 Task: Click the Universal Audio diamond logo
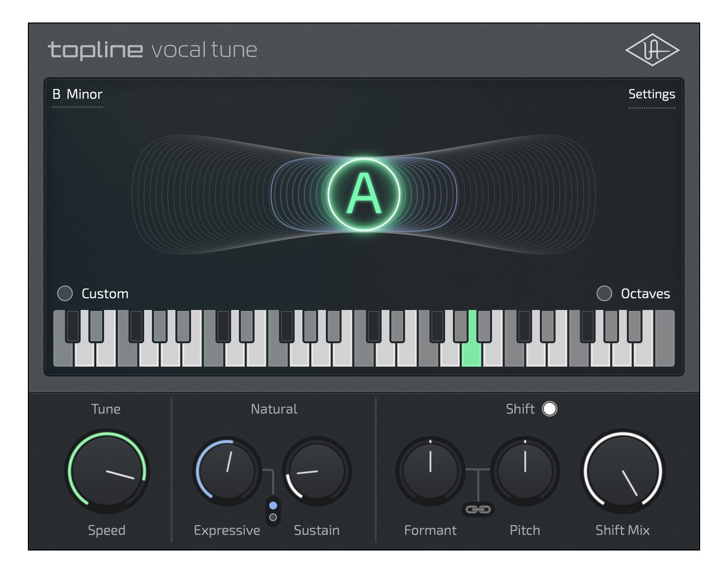652,50
